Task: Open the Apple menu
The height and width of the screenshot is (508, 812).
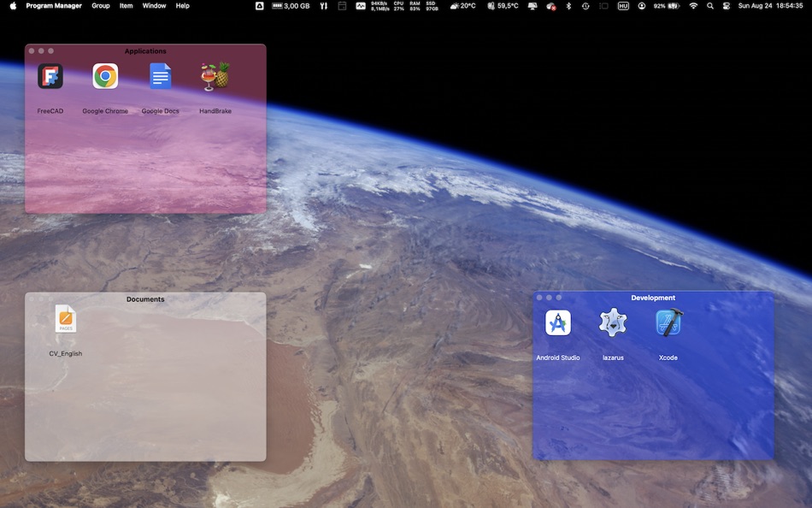Action: tap(13, 6)
